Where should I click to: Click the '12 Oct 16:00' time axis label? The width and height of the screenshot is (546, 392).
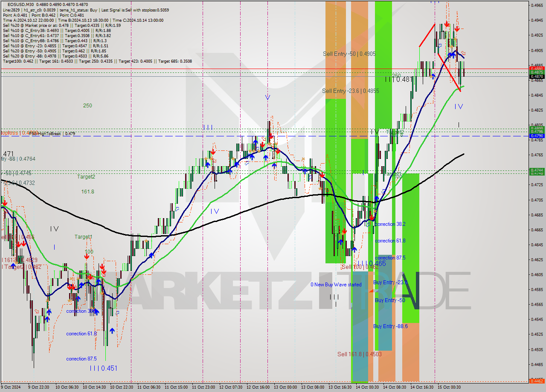(x=258, y=387)
